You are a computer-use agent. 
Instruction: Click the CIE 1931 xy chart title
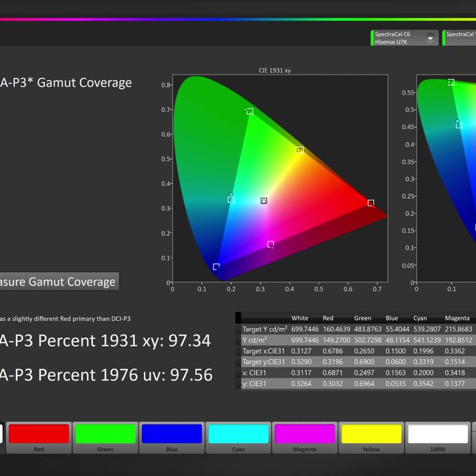[x=275, y=71]
